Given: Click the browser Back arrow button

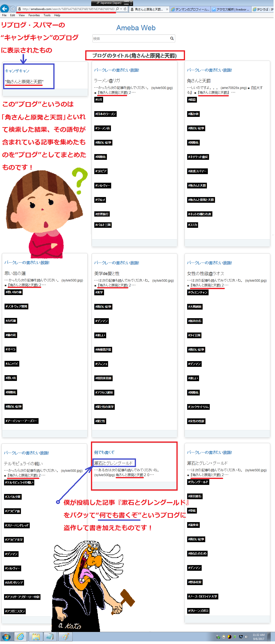Looking at the screenshot, I should click(x=4, y=9).
